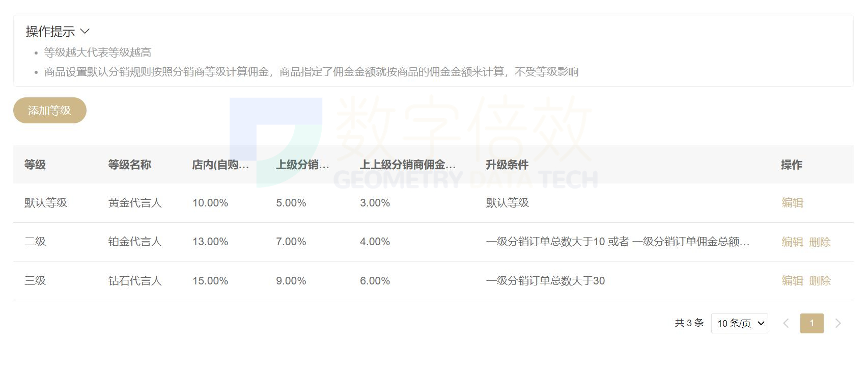This screenshot has height=367, width=868.
Task: Click the 操作提示 title text
Action: 50,32
